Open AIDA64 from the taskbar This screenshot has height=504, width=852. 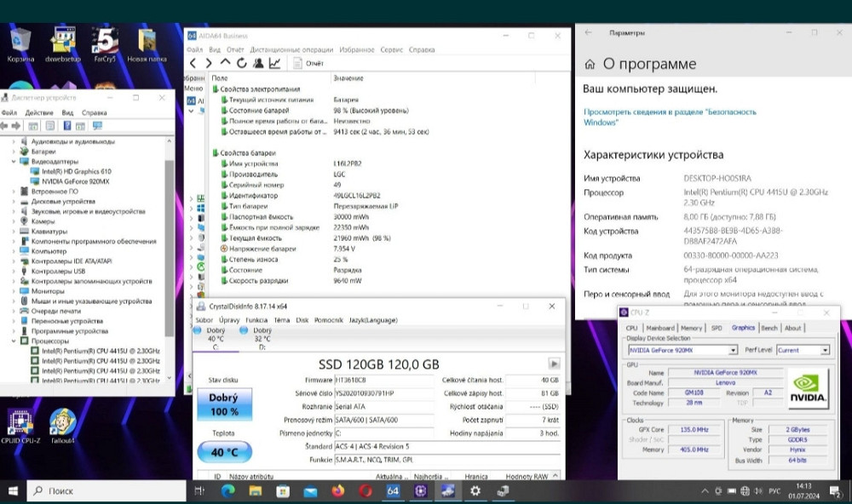(x=394, y=491)
